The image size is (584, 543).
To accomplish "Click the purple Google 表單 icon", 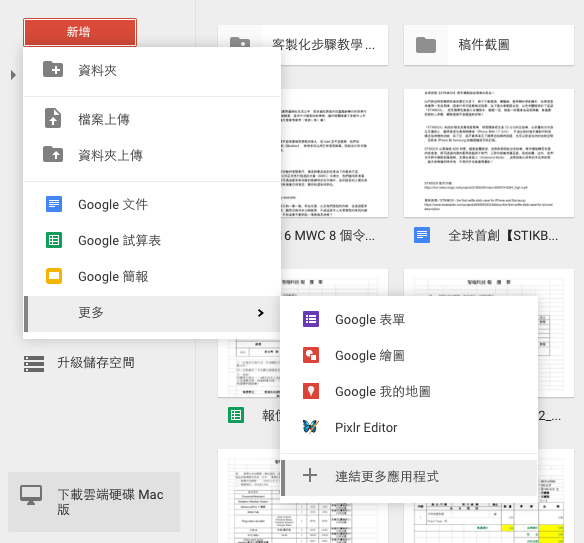I will (311, 319).
